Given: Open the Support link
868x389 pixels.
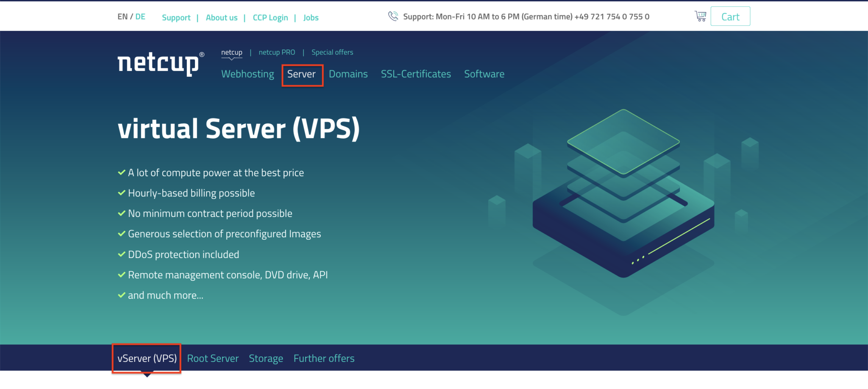Looking at the screenshot, I should point(176,17).
